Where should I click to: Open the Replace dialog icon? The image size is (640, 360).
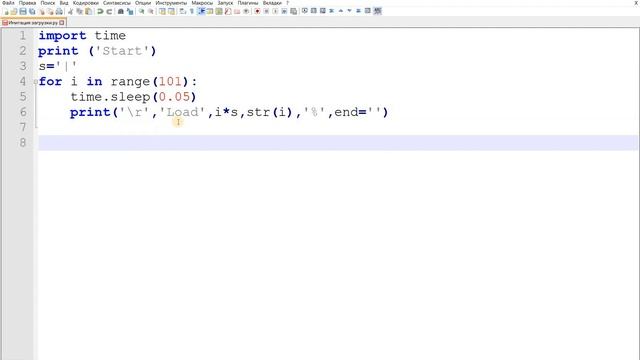pyautogui.click(x=130, y=11)
